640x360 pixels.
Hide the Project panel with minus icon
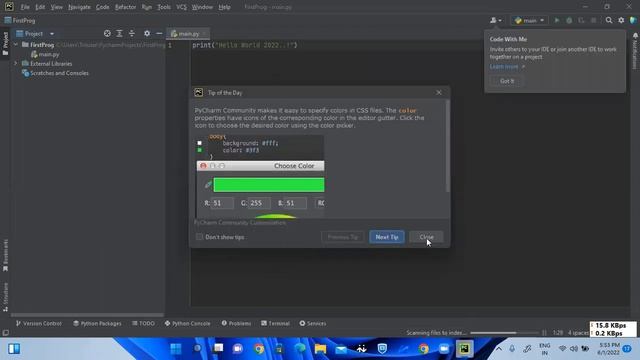[x=159, y=33]
